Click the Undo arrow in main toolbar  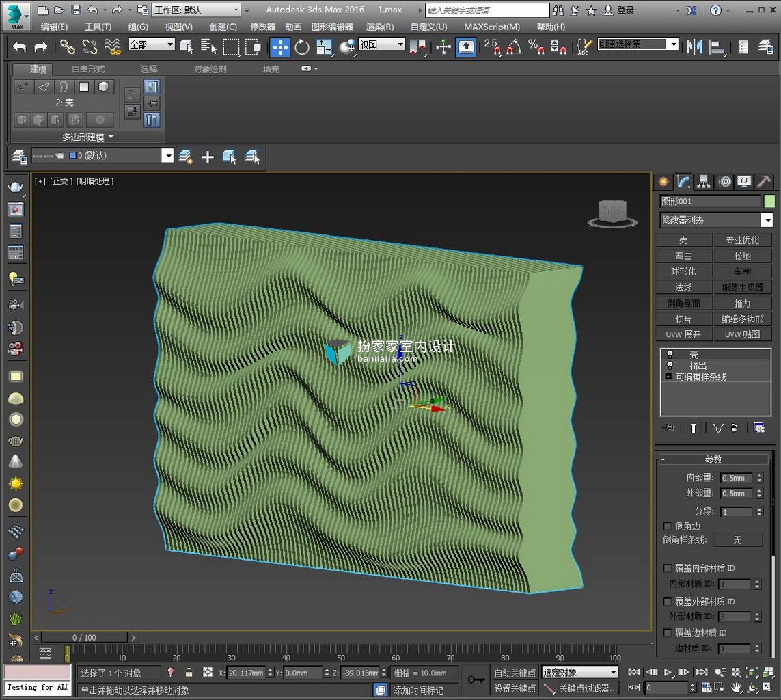coord(19,47)
